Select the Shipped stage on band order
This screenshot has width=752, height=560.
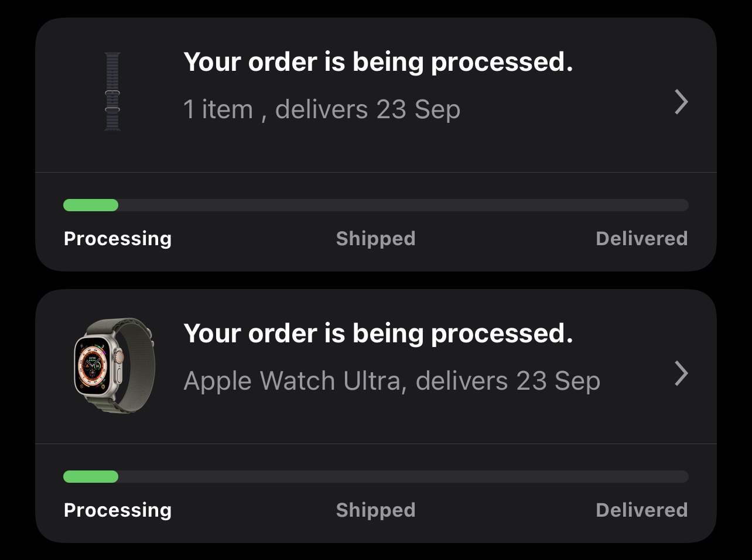(x=375, y=239)
